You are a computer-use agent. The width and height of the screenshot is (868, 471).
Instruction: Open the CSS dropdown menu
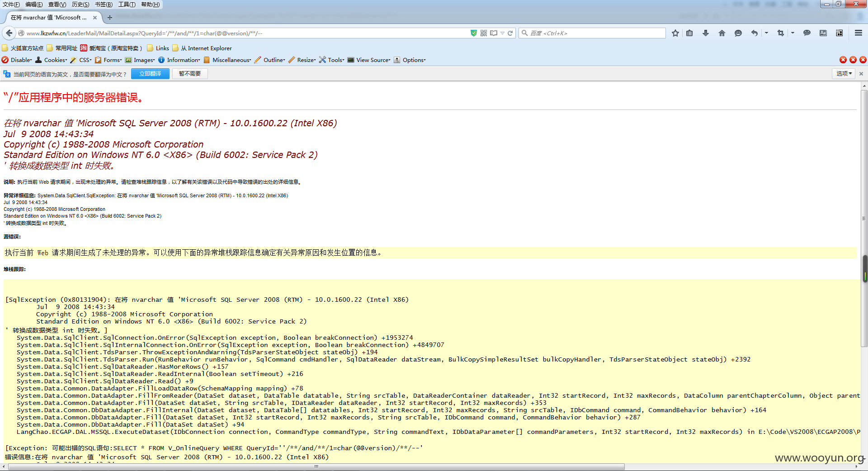[x=81, y=60]
